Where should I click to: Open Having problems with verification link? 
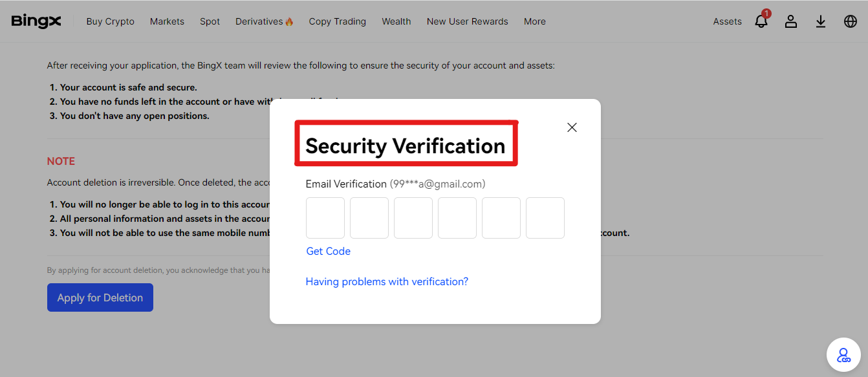point(387,281)
